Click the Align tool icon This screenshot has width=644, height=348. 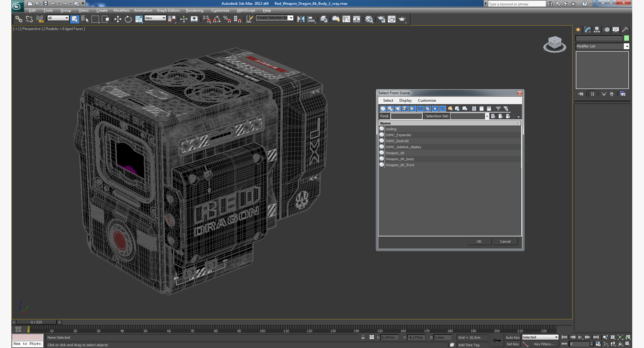click(312, 19)
